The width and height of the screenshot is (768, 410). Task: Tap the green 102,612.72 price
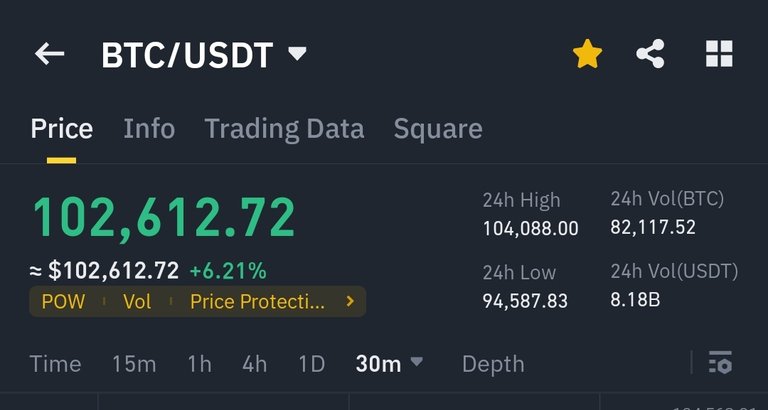[164, 218]
